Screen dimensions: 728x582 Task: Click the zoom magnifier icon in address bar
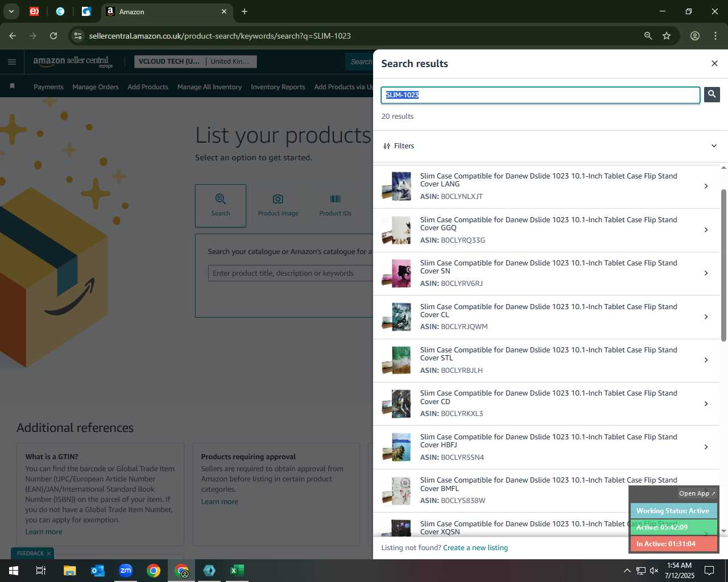tap(648, 36)
